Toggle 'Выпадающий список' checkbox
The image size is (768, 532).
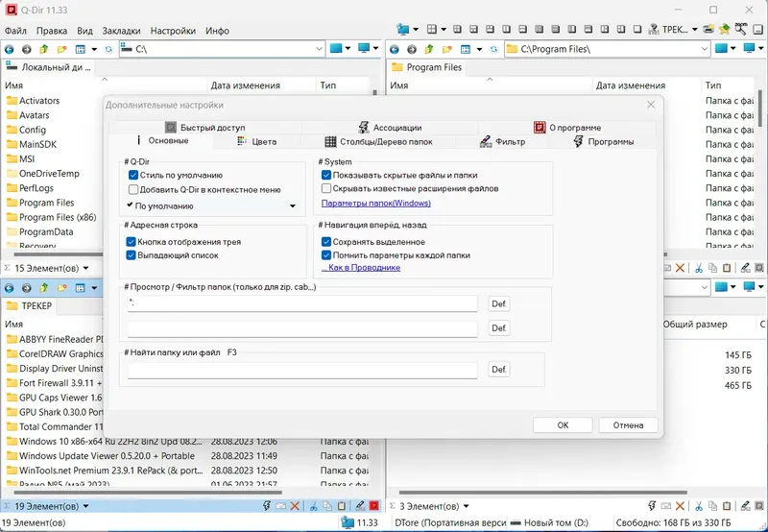[x=131, y=255]
